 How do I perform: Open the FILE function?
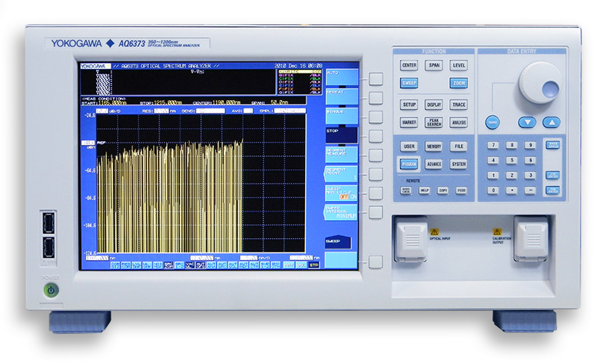(x=459, y=146)
